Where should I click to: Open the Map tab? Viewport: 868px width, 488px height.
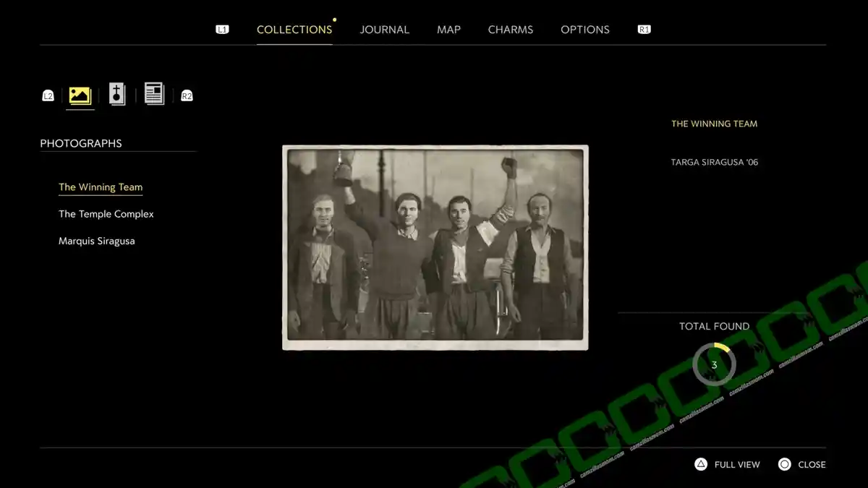point(448,30)
